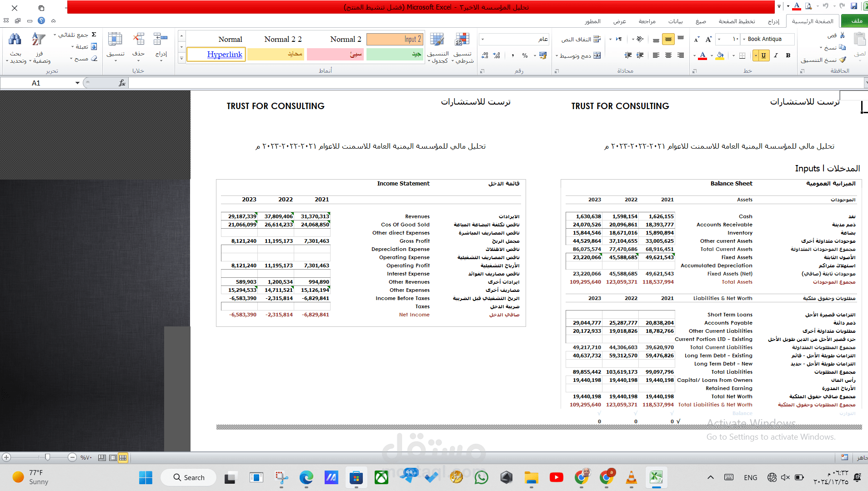Click the Format cells (تنسيق) icon
Viewport: 868px width, 491px height.
115,40
